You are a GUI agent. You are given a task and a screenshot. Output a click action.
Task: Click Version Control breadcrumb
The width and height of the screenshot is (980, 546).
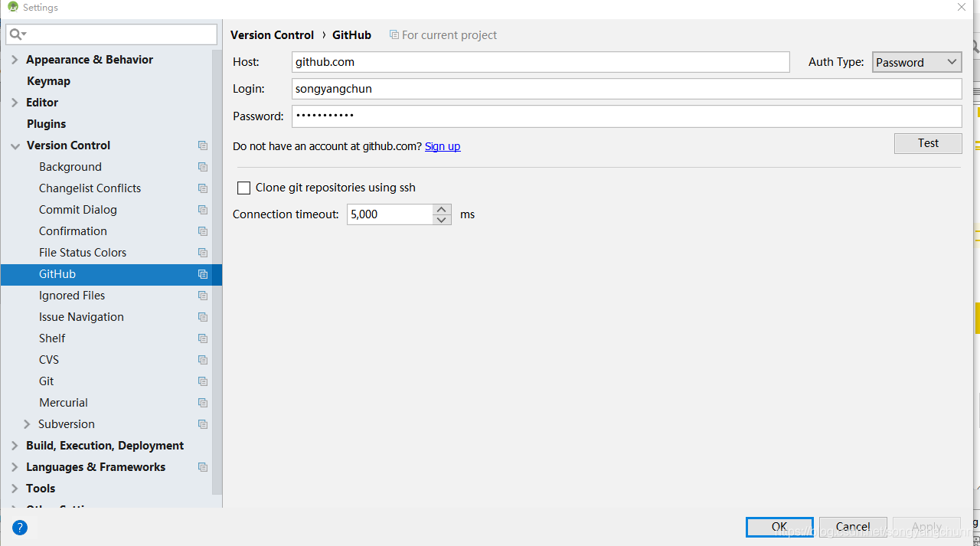(272, 35)
